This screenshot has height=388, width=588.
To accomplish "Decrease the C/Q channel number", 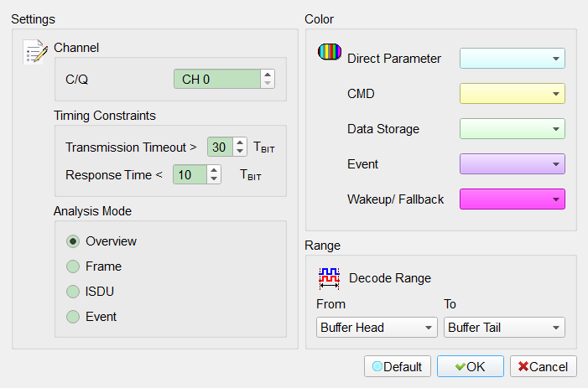I will tap(268, 83).
